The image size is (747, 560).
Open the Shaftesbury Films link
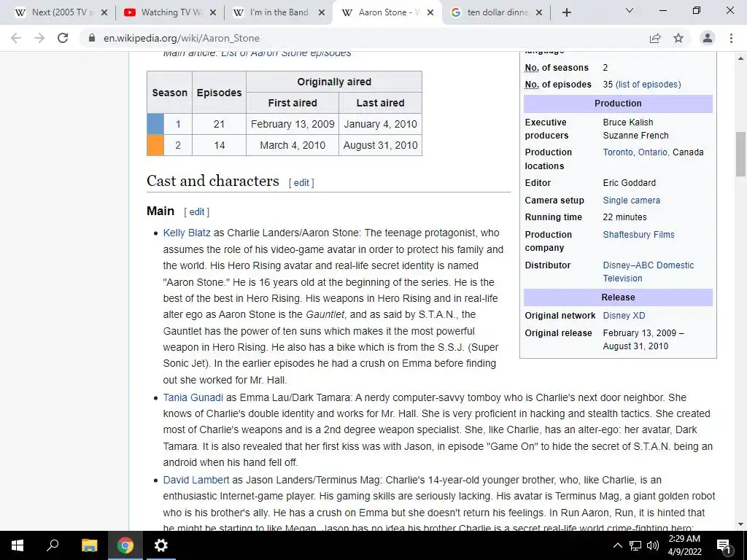(x=639, y=235)
